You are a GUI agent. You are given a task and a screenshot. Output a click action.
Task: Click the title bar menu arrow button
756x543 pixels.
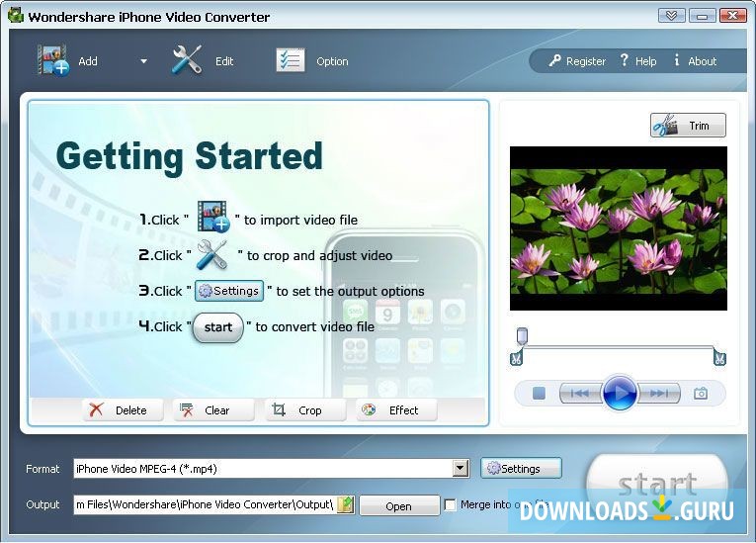[x=671, y=16]
